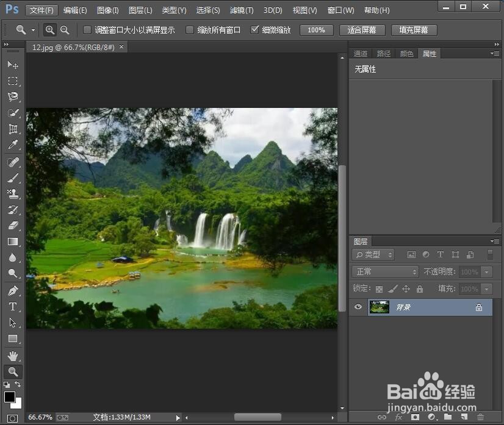Hide the 背景 layer visibility eye
Image resolution: width=504 pixels, height=425 pixels.
point(358,307)
